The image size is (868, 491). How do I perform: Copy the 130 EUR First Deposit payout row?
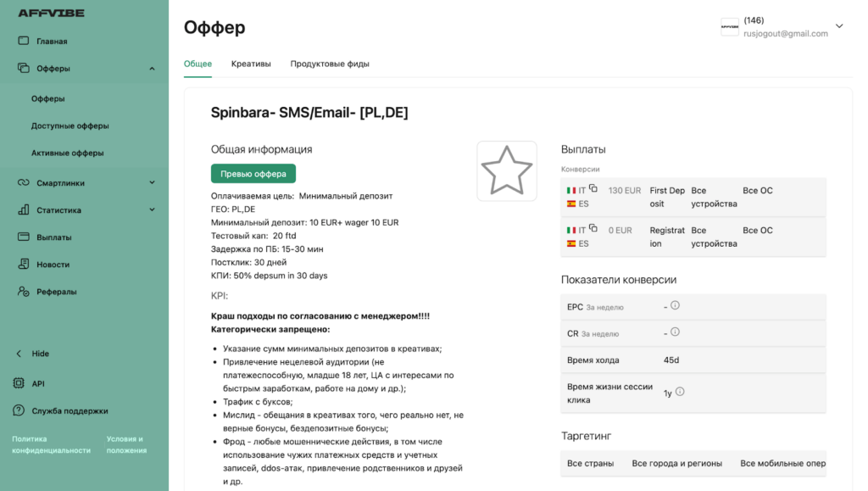pyautogui.click(x=593, y=189)
